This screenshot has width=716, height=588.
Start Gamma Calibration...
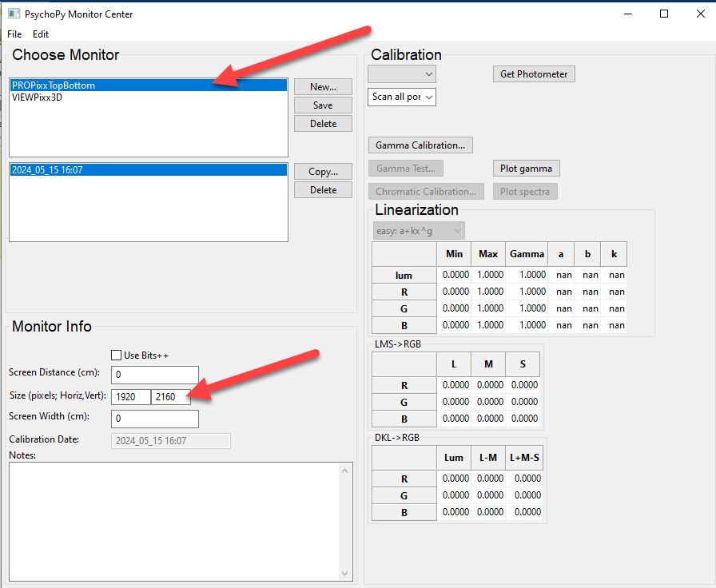point(420,145)
